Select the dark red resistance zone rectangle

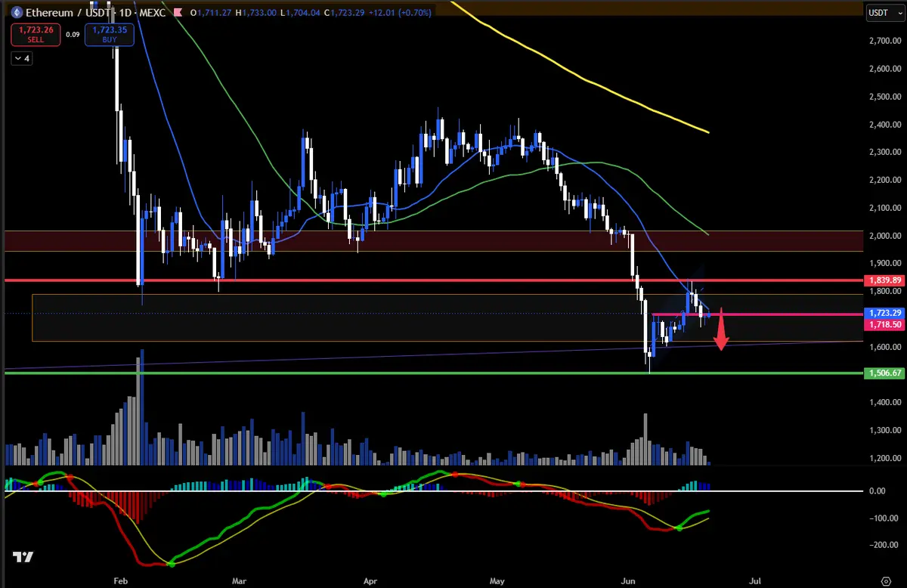tap(433, 241)
